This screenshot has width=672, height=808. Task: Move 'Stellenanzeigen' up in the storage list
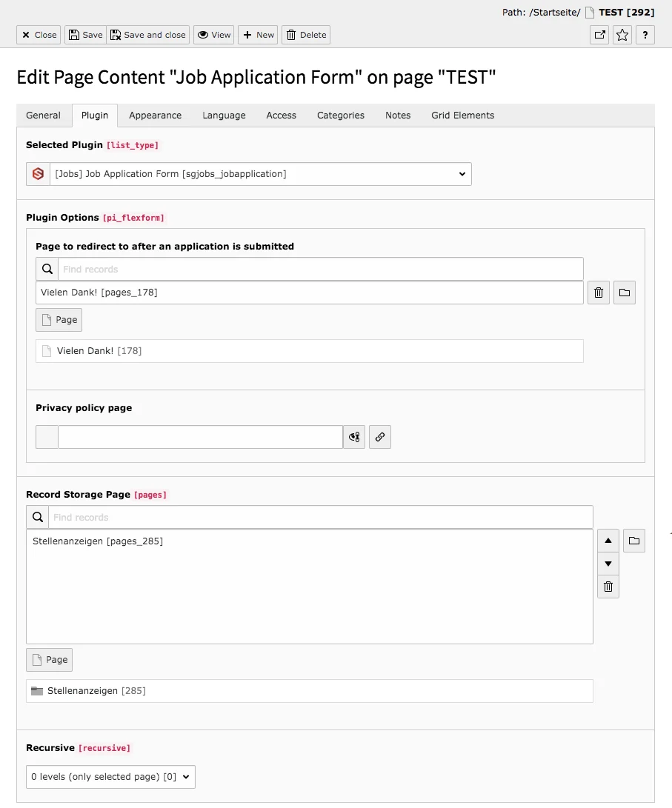(x=608, y=541)
